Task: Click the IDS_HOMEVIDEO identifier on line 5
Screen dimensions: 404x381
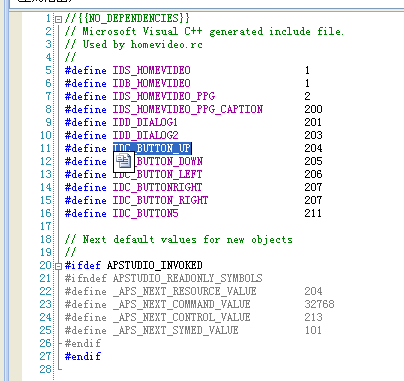Action: [x=151, y=70]
